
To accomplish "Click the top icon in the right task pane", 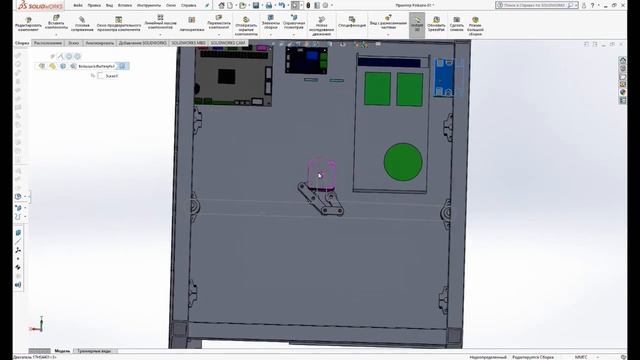I will pos(622,60).
